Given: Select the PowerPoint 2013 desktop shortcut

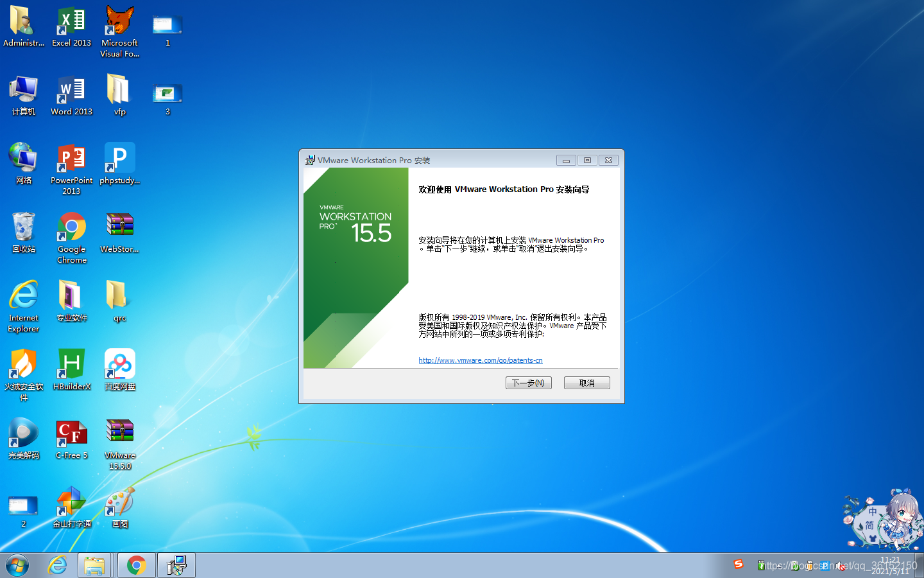Looking at the screenshot, I should pyautogui.click(x=71, y=170).
